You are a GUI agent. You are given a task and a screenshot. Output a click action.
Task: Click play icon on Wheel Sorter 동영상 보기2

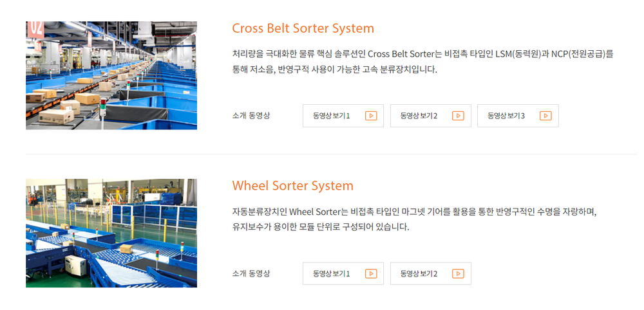tap(458, 273)
